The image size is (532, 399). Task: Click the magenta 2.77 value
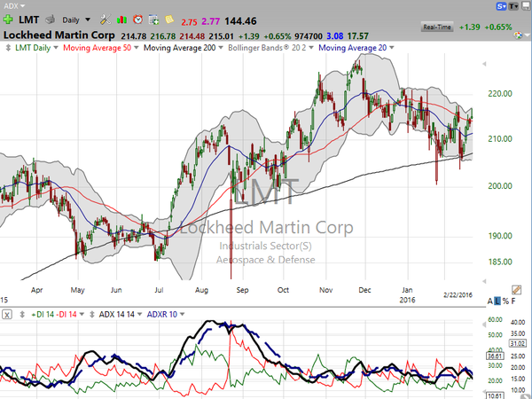(x=211, y=21)
